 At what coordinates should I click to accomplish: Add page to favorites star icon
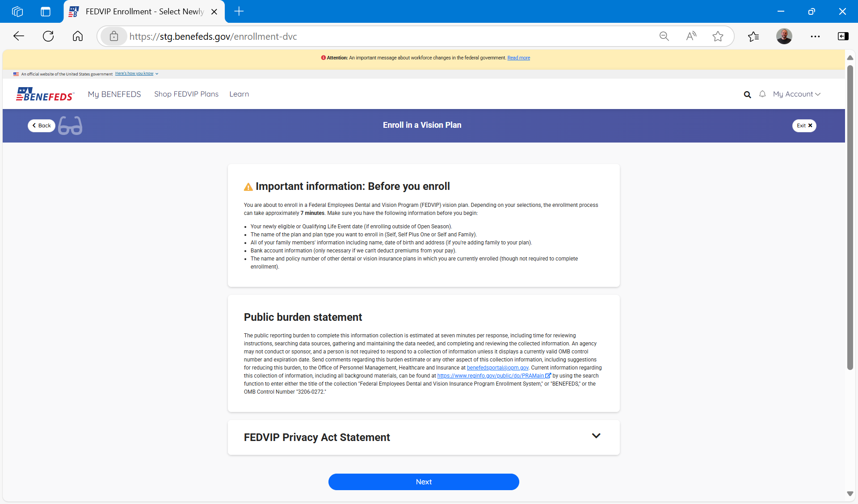pos(718,36)
